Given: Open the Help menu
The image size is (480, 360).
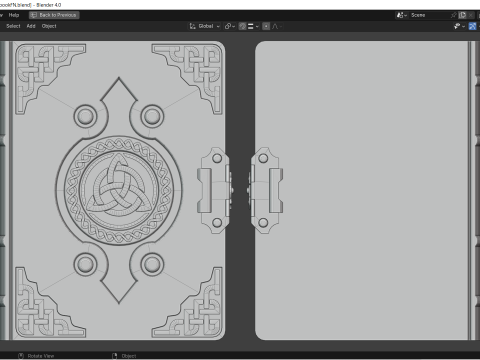Looking at the screenshot, I should coord(14,15).
